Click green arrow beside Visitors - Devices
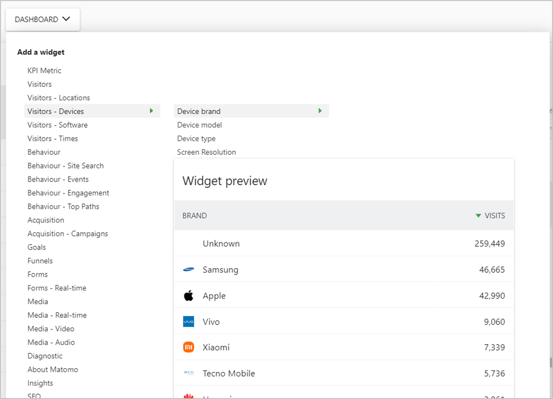 pos(151,111)
